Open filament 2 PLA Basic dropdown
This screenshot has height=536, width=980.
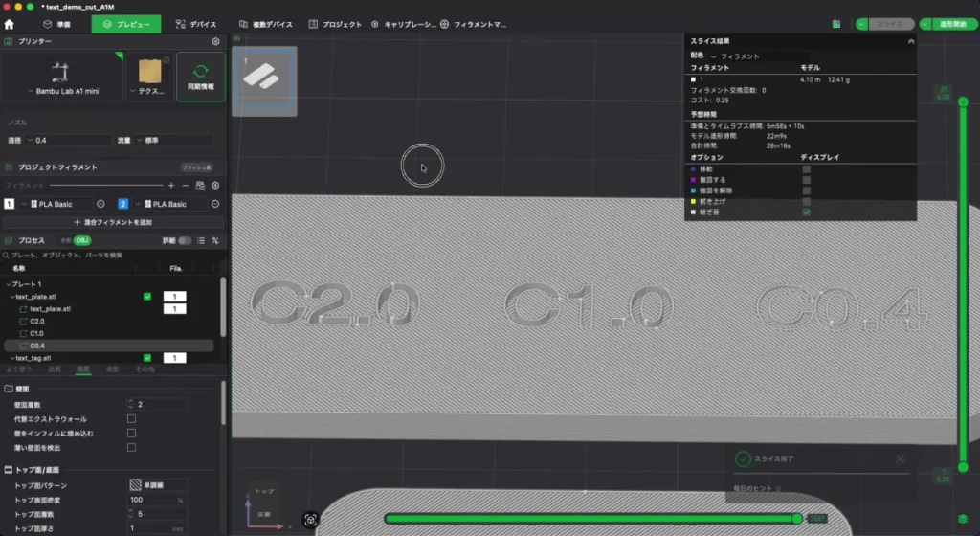(170, 204)
